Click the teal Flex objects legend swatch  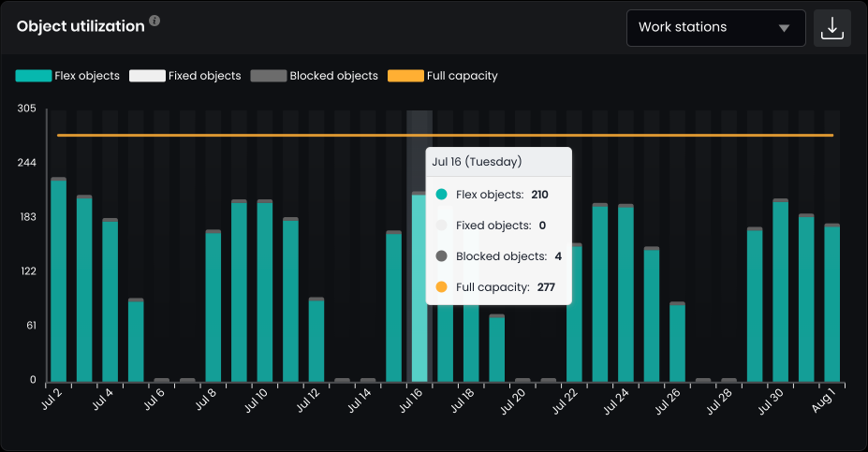point(34,76)
